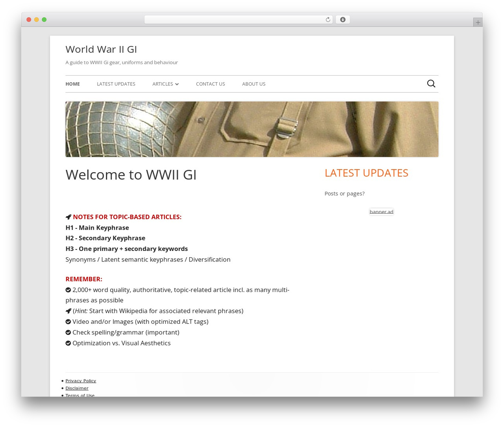Screen dimensions: 504x427
Task: Add a new browser tab
Action: [478, 22]
